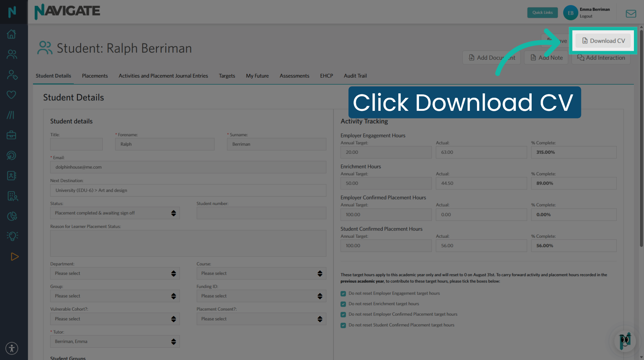
Task: Open the slashed-lines sidebar icon
Action: pyautogui.click(x=11, y=115)
